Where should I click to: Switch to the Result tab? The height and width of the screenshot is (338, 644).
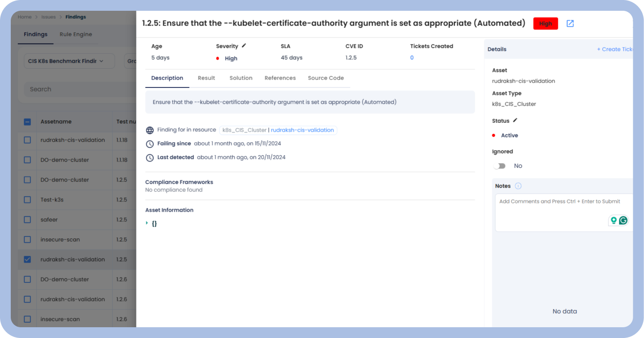pyautogui.click(x=206, y=78)
